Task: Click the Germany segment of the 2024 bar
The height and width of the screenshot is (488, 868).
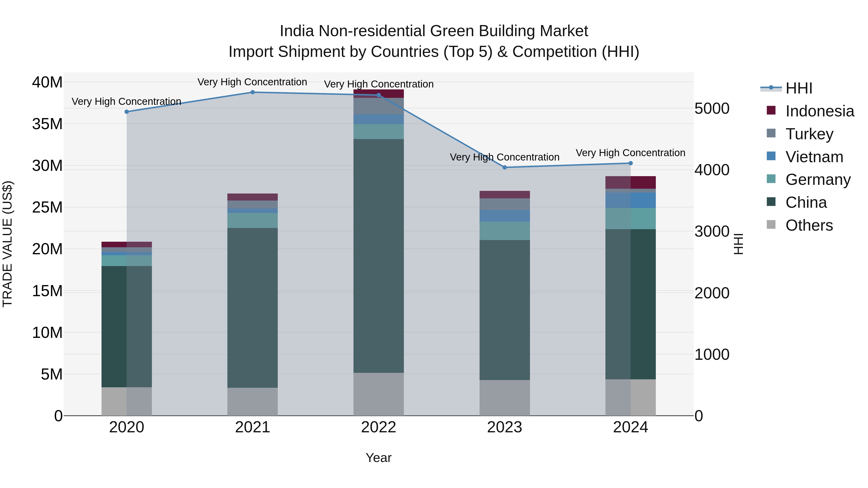Action: pos(631,219)
